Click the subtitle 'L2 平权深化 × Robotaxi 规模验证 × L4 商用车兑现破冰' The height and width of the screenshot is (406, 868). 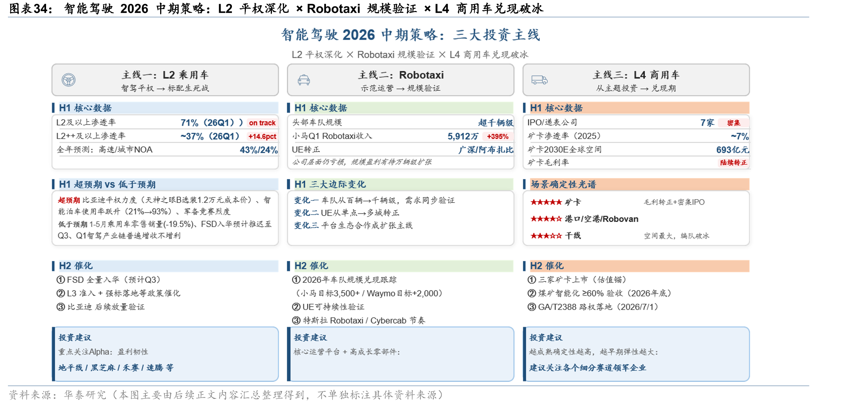coord(410,55)
